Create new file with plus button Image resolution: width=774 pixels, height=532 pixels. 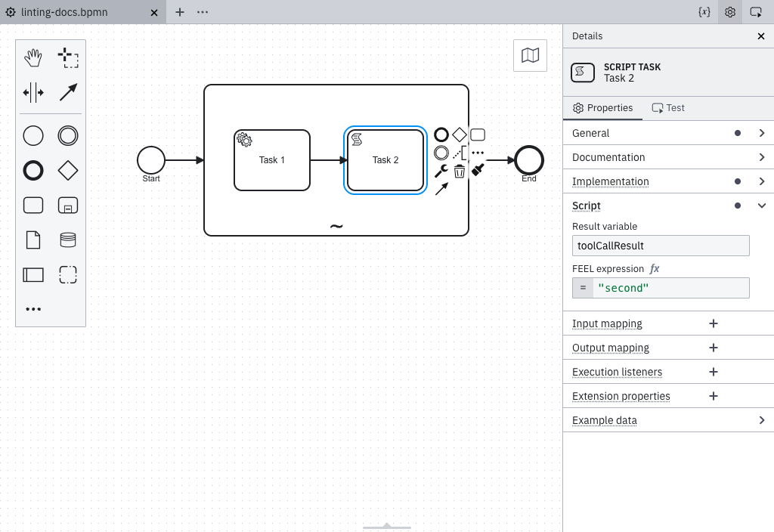[x=180, y=12]
